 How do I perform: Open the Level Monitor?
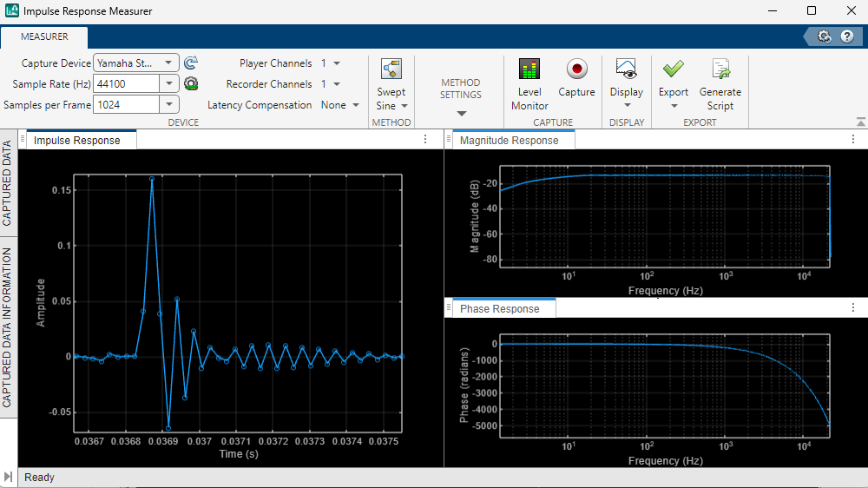[x=529, y=69]
